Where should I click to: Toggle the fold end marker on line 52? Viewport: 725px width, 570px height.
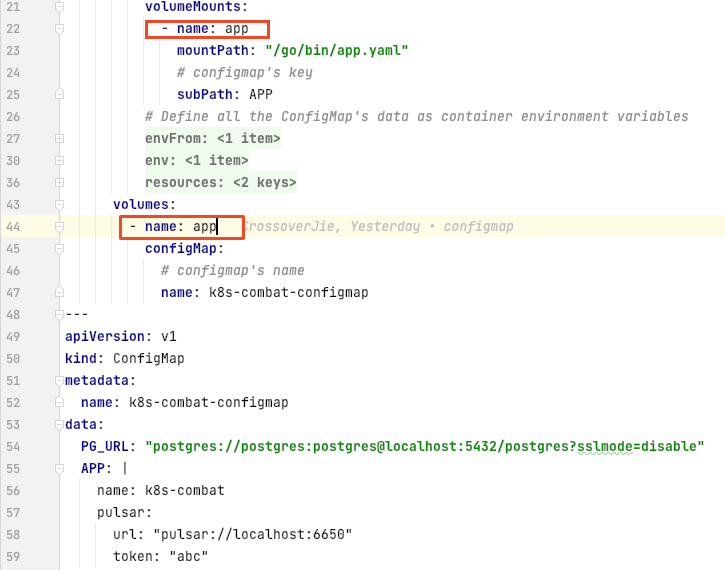point(59,402)
